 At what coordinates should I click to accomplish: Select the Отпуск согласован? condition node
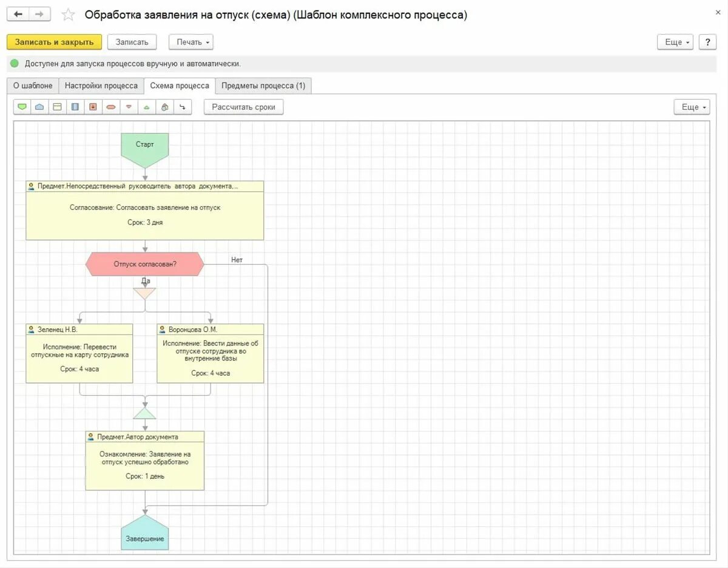coord(144,264)
